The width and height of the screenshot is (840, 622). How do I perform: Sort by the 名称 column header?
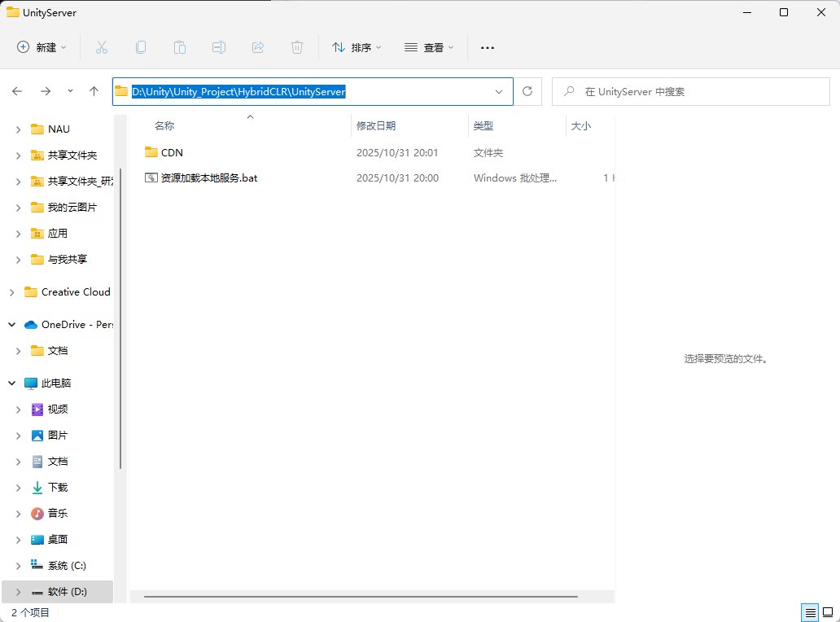[164, 126]
